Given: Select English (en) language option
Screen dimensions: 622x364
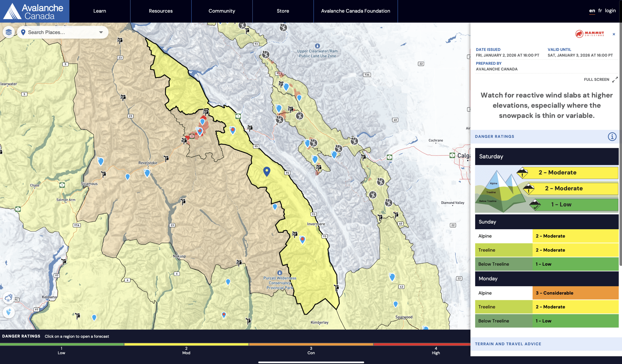Looking at the screenshot, I should coord(592,11).
